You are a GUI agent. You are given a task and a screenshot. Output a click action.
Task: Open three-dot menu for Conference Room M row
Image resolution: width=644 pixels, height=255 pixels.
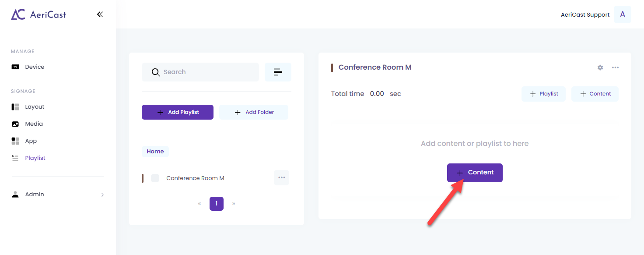tap(281, 177)
